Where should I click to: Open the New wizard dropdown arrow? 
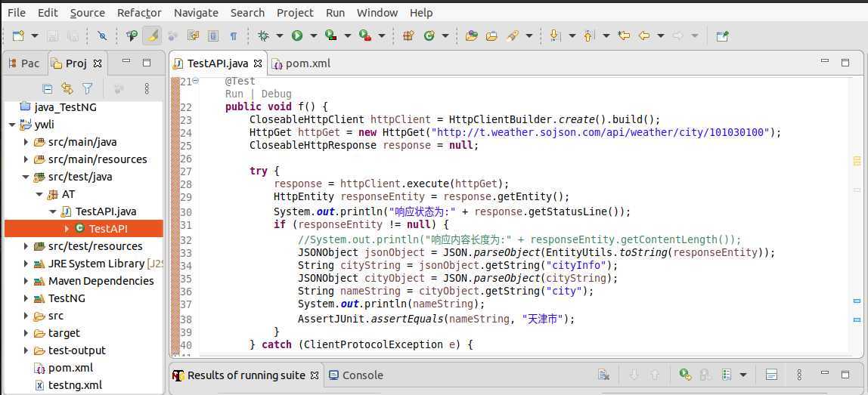[x=34, y=36]
